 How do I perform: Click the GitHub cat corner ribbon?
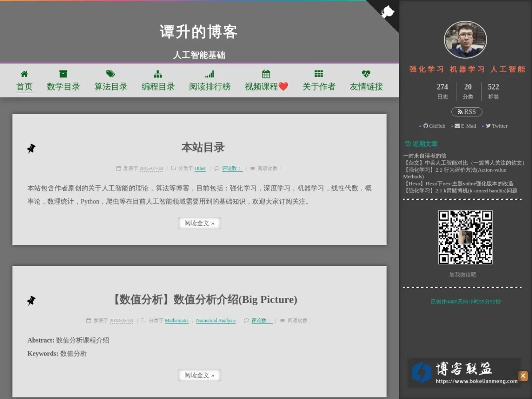click(387, 12)
